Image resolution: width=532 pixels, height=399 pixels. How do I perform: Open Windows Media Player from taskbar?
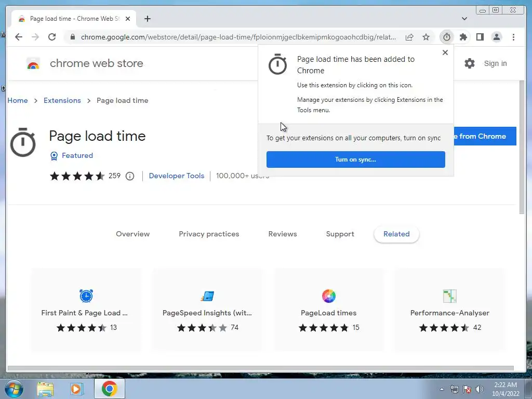coord(77,389)
